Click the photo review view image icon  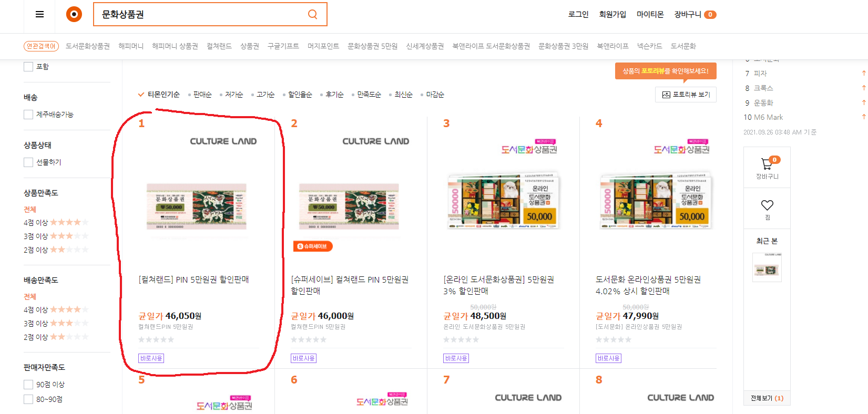click(666, 95)
